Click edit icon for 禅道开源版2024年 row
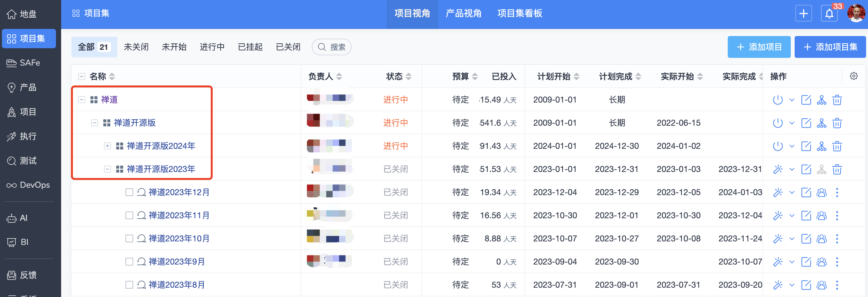Image resolution: width=868 pixels, height=297 pixels. coord(806,146)
